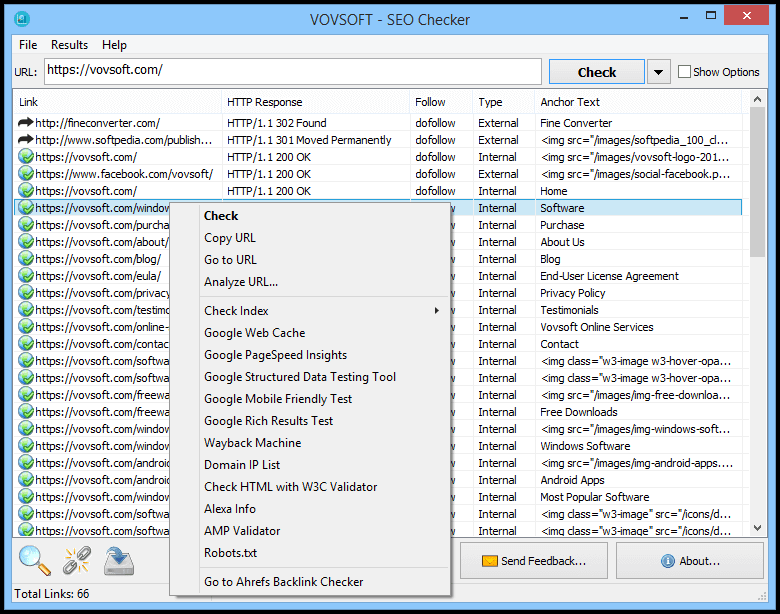The height and width of the screenshot is (614, 780).
Task: Click the vertical scrollbar thumb
Action: tap(757, 182)
